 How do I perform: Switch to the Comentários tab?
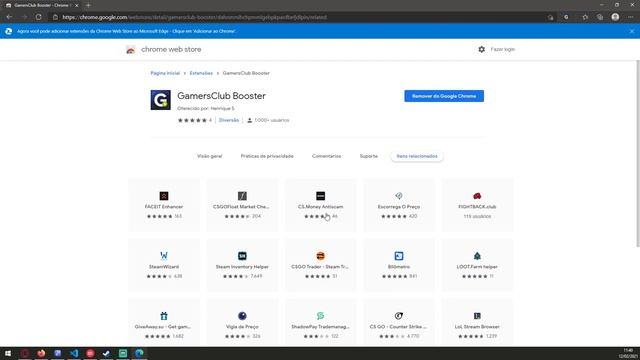tap(327, 156)
